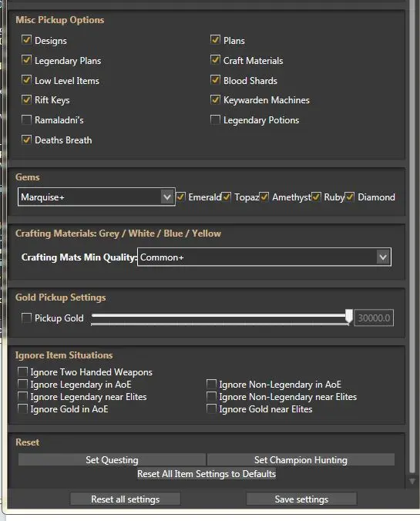Image resolution: width=420 pixels, height=521 pixels.
Task: Toggle the Legendary Plans checkbox
Action: click(26, 60)
